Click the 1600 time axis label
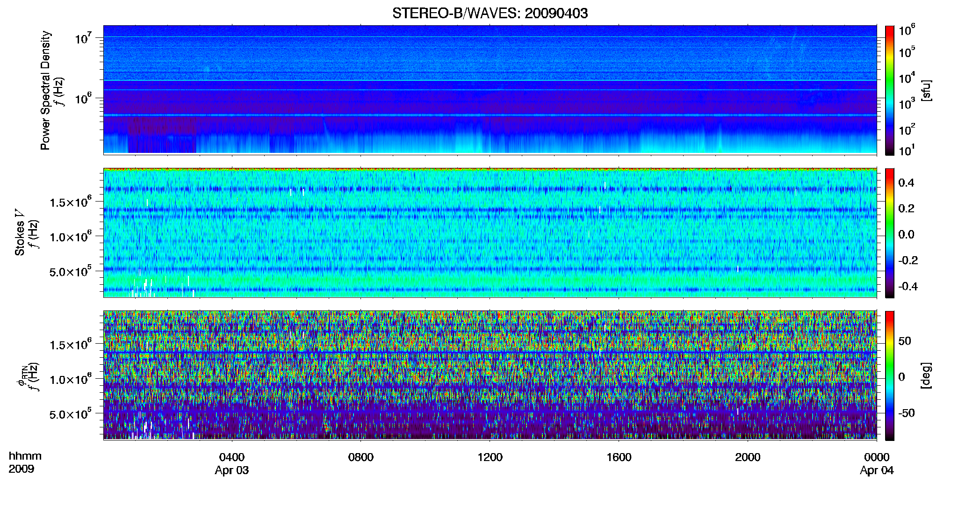Viewport: 980px width, 505px height. coord(619,457)
